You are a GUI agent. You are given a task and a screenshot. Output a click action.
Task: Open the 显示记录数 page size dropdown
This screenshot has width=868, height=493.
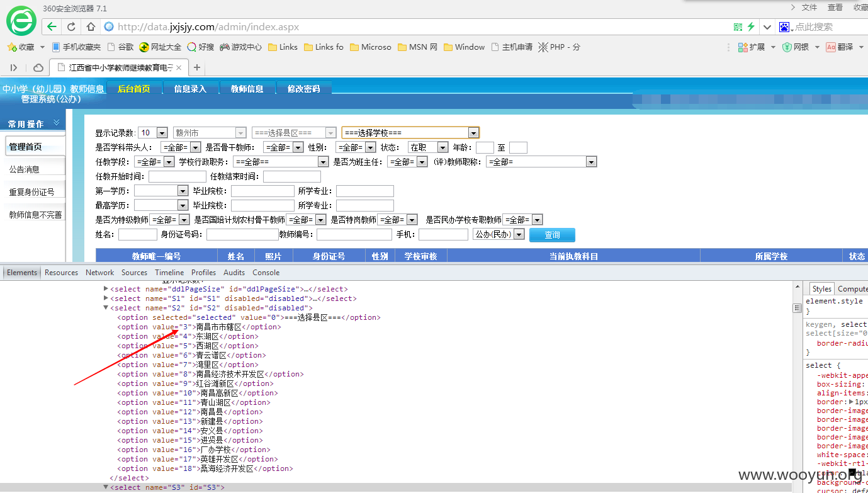click(x=153, y=133)
